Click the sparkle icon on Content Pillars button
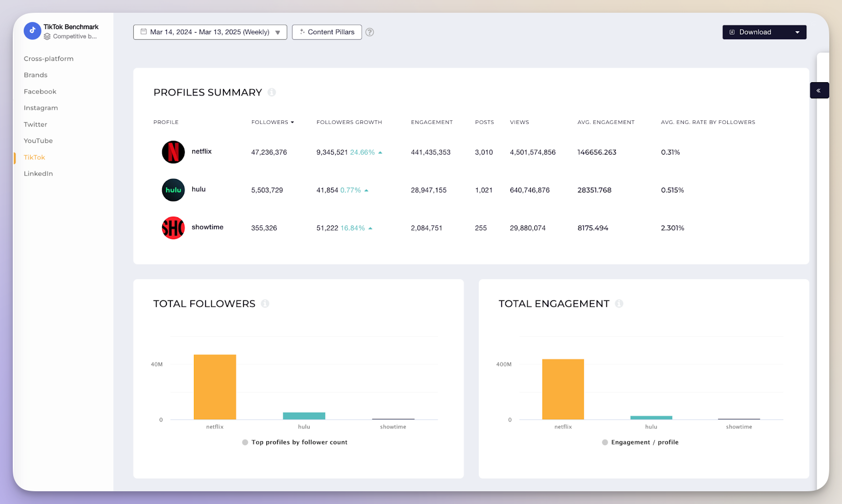842x504 pixels. click(x=302, y=32)
